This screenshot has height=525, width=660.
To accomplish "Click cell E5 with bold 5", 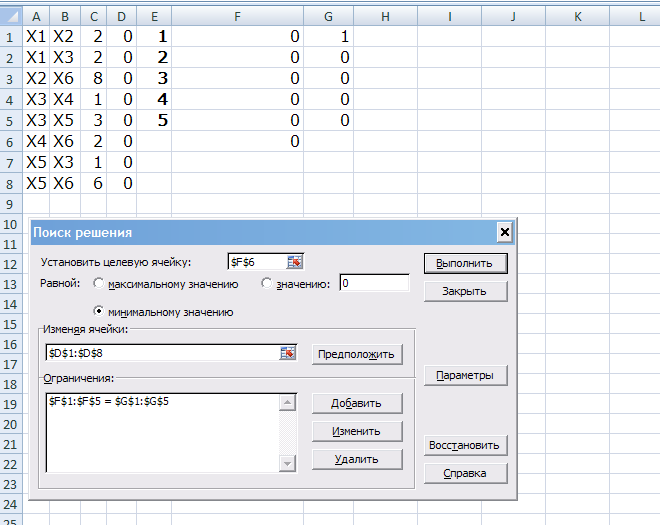I will click(154, 120).
